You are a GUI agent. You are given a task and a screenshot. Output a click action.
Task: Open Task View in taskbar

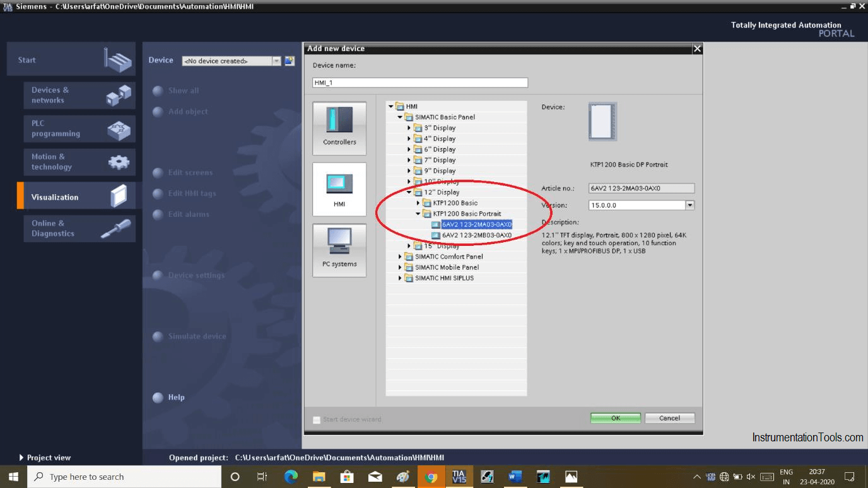262,477
